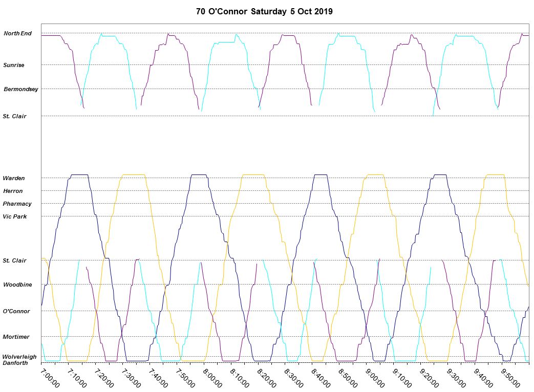Image resolution: width=534 pixels, height=392 pixels.
Task: Select the St. Clair label above Woodbine
Action: pos(14,261)
